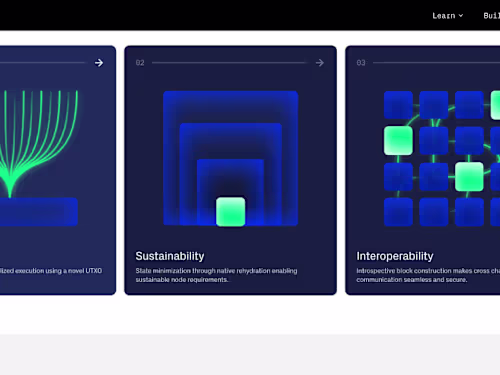Click the green square in Sustainability illustration
500x375 pixels.
[x=231, y=212]
